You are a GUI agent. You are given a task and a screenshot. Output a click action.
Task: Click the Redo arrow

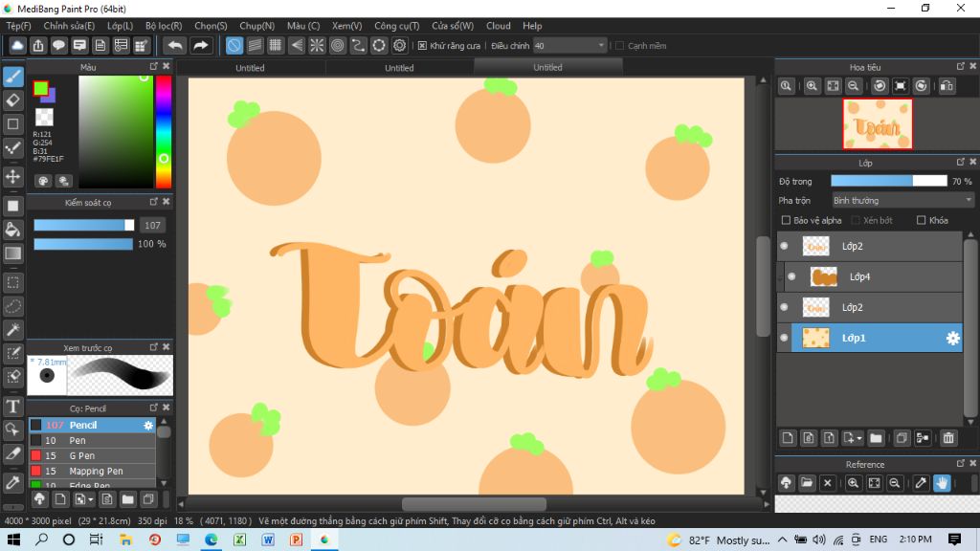[200, 46]
